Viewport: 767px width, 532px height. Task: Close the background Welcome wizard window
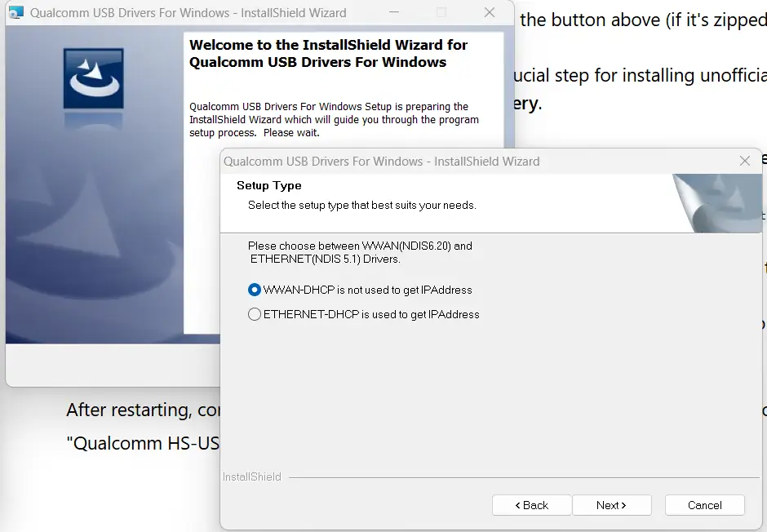coord(489,13)
